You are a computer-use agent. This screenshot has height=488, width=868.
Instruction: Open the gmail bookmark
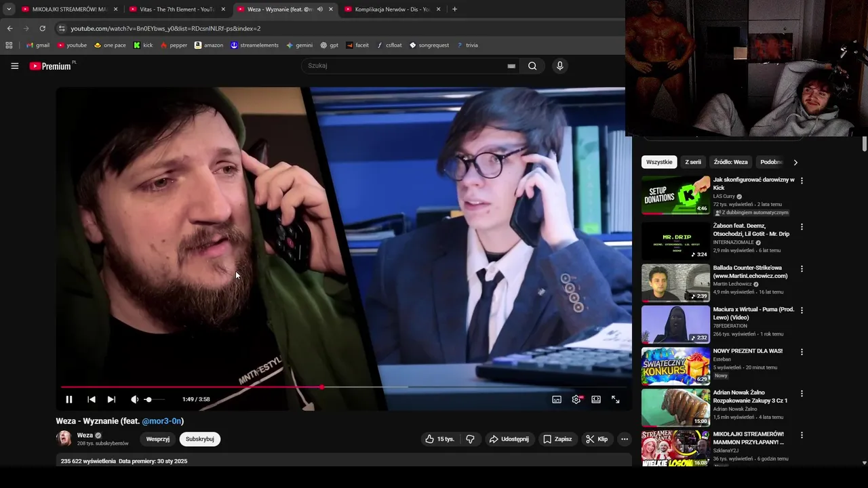coord(38,45)
